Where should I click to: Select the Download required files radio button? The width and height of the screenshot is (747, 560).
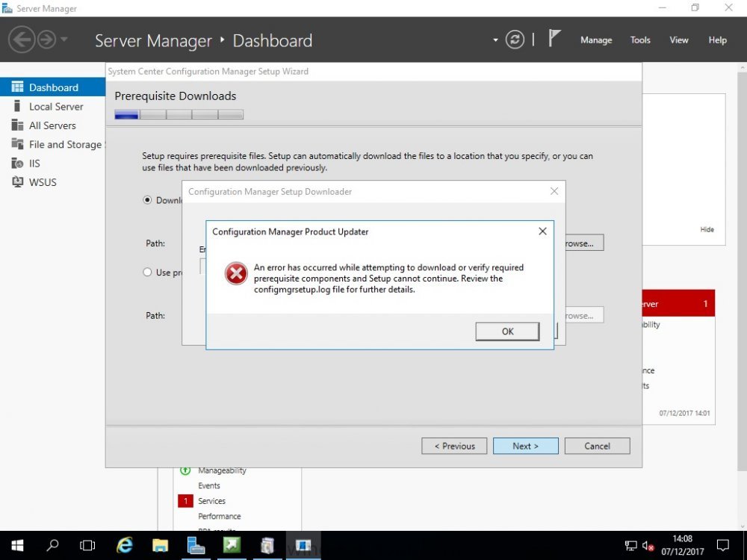pyautogui.click(x=147, y=200)
